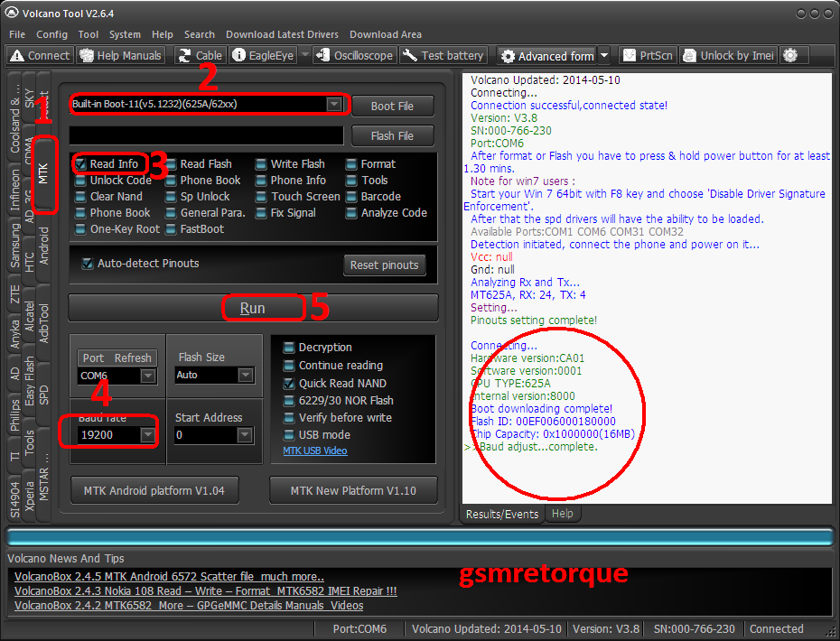Take a screenshot with PrtScn
This screenshot has height=641, width=840.
[x=630, y=55]
